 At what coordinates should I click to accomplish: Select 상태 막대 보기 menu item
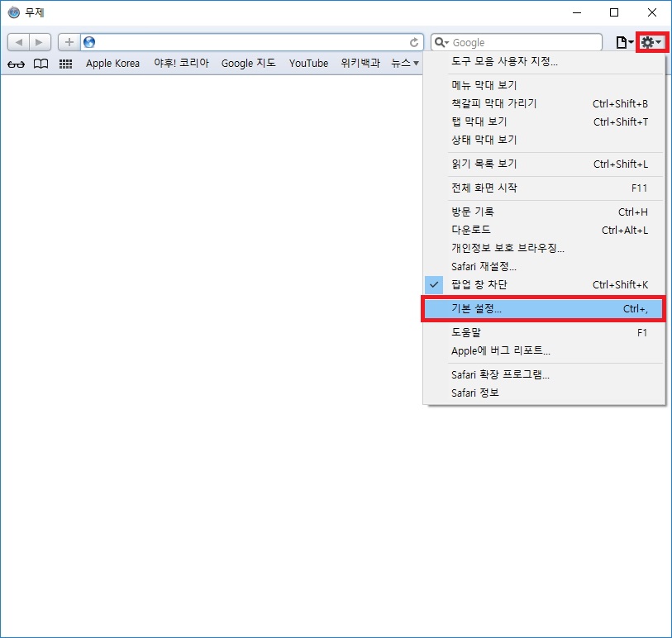tap(544, 140)
